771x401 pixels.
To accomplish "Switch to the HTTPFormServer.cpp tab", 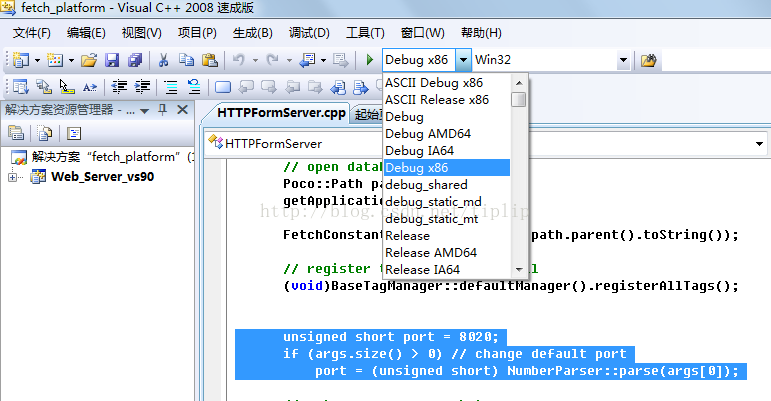I will (x=281, y=113).
